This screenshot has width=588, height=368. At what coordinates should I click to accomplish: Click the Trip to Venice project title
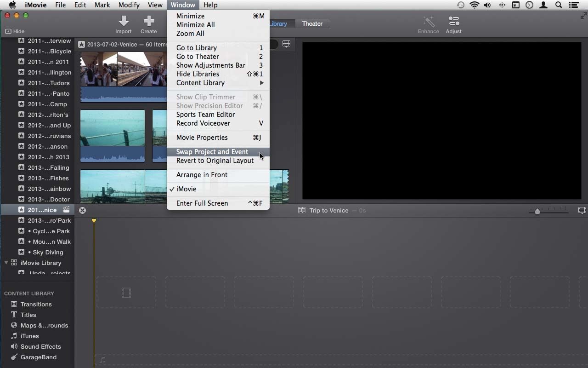329,210
